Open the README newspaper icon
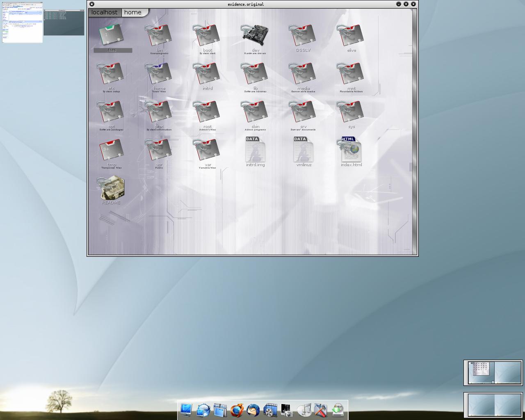Screen dimensions: 525x420 pos(111,188)
